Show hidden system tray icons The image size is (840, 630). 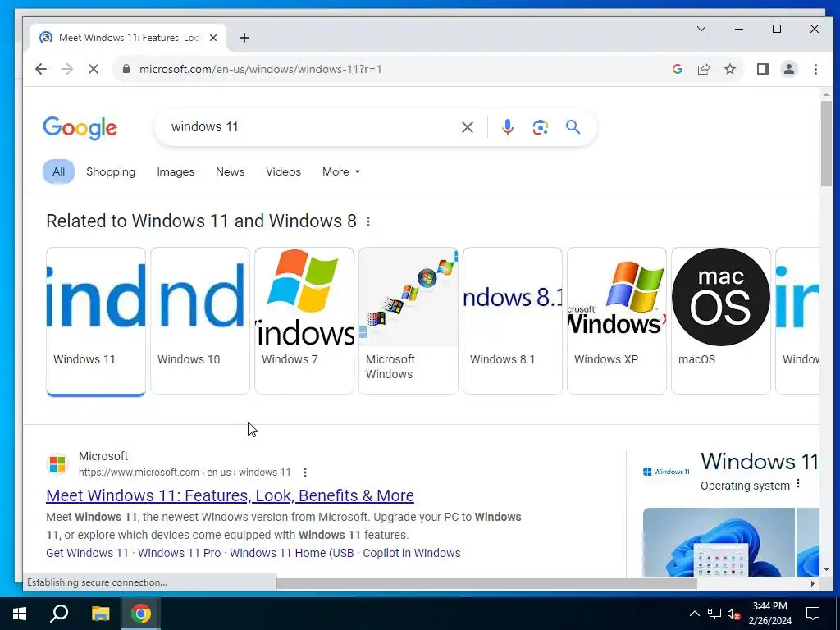[694, 614]
